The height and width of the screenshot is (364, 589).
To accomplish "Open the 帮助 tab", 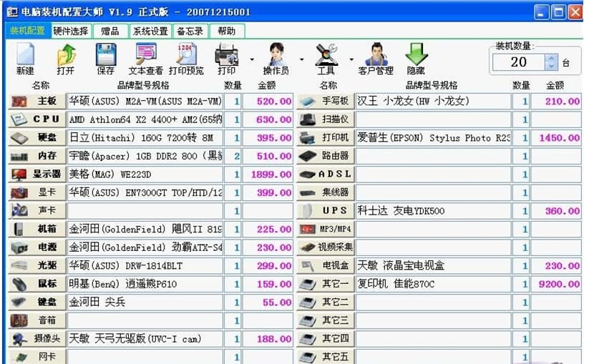I will [x=226, y=31].
